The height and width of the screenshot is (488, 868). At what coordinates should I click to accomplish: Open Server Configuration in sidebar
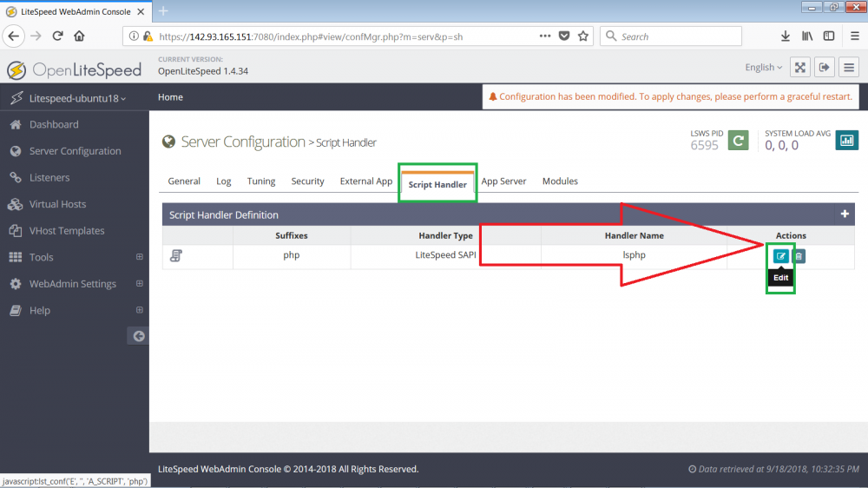(74, 151)
